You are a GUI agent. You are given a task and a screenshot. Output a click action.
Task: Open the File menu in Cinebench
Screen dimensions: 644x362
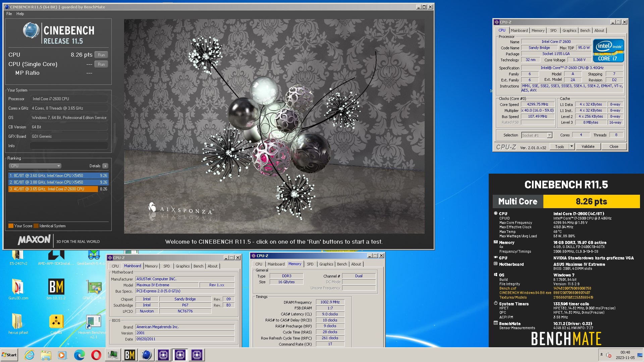9,14
